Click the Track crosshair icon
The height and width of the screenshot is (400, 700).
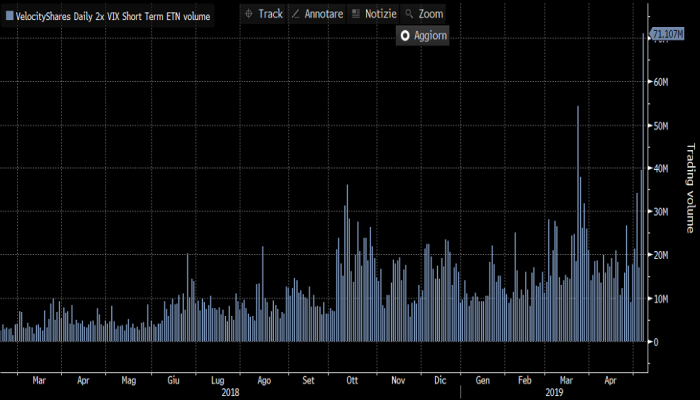249,14
